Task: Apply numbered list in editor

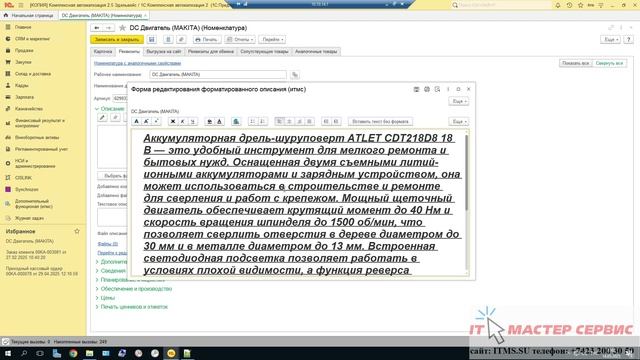Action: coord(262,122)
